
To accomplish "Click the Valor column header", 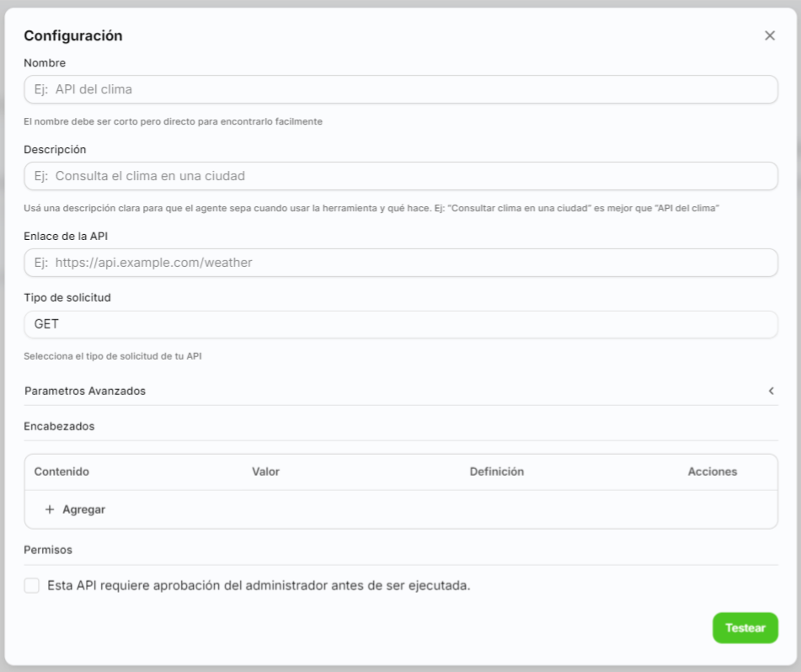I will point(265,472).
